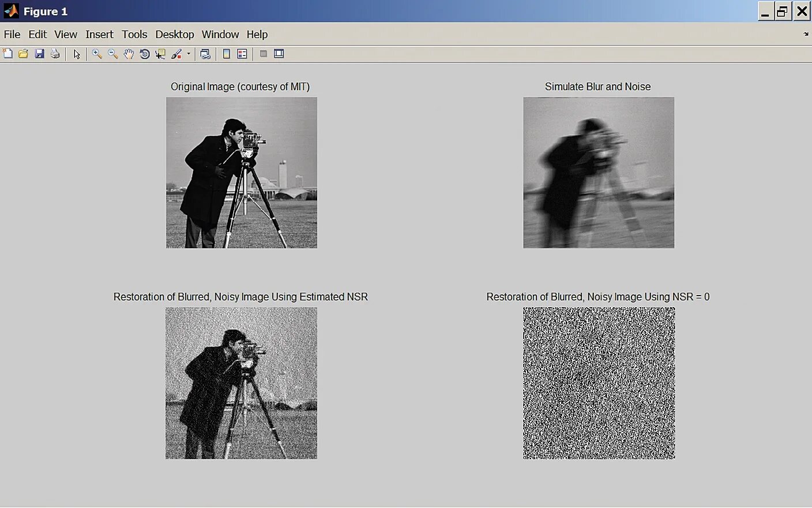Toggle Link Plot mode

point(205,54)
